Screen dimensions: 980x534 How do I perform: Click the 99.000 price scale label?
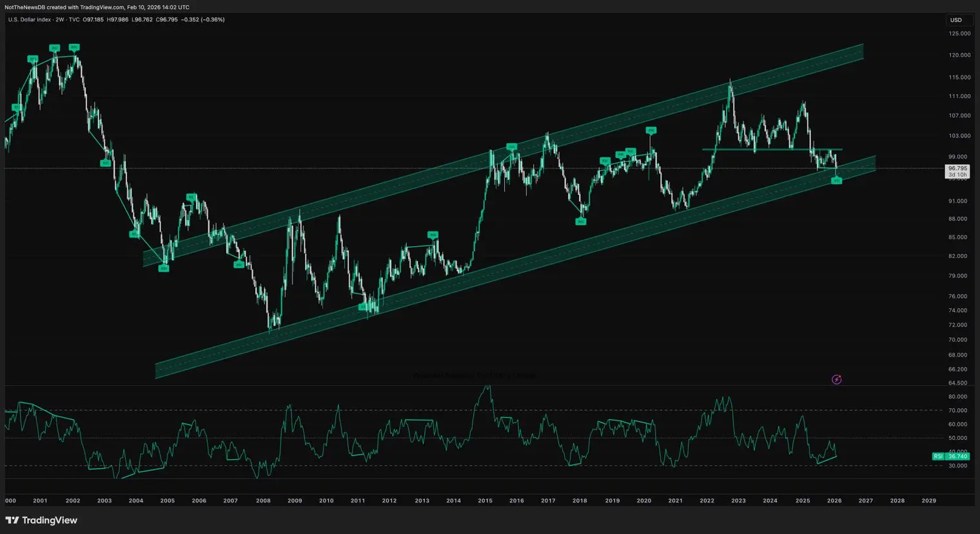tap(959, 157)
